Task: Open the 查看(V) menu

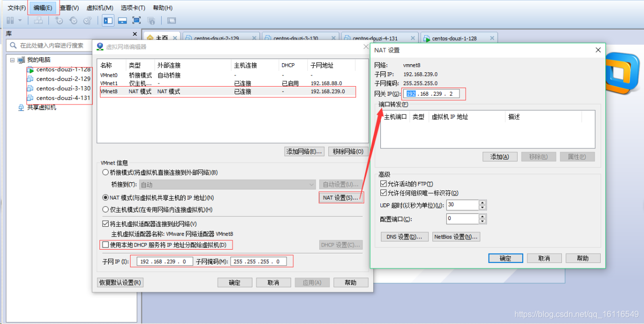Action: (69, 8)
